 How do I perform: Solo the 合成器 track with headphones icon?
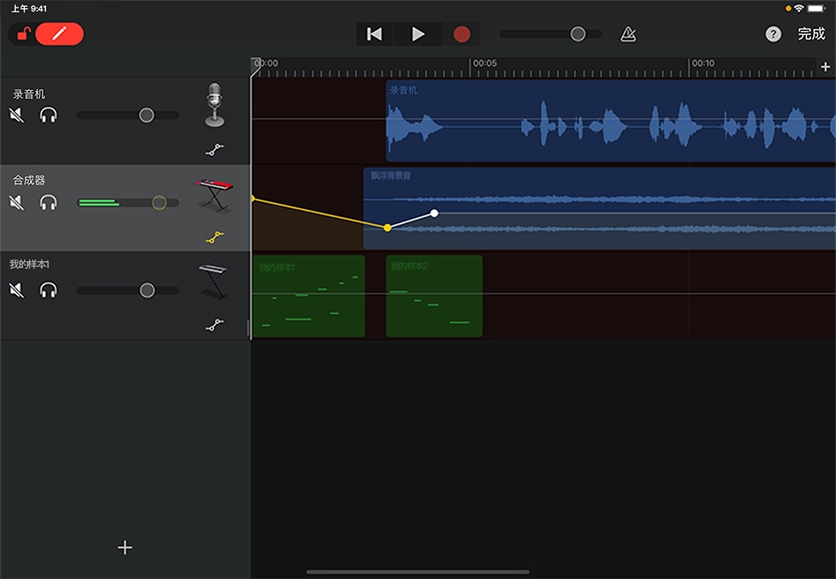[x=48, y=203]
